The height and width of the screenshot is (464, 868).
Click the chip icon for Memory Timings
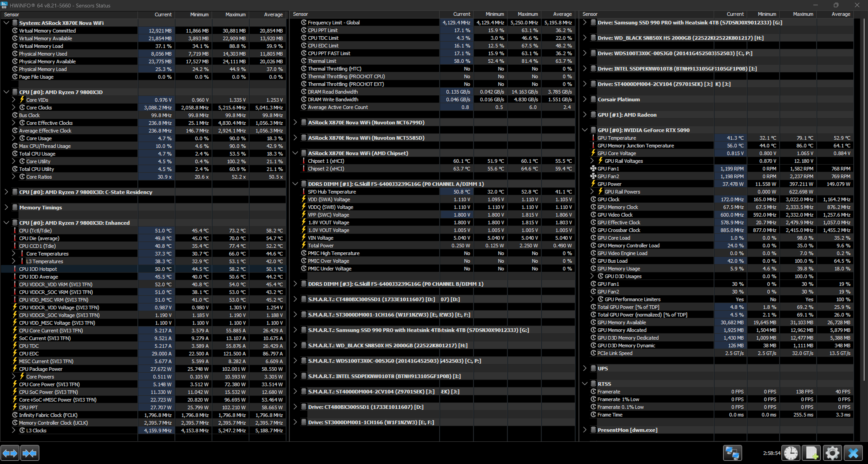pos(15,208)
